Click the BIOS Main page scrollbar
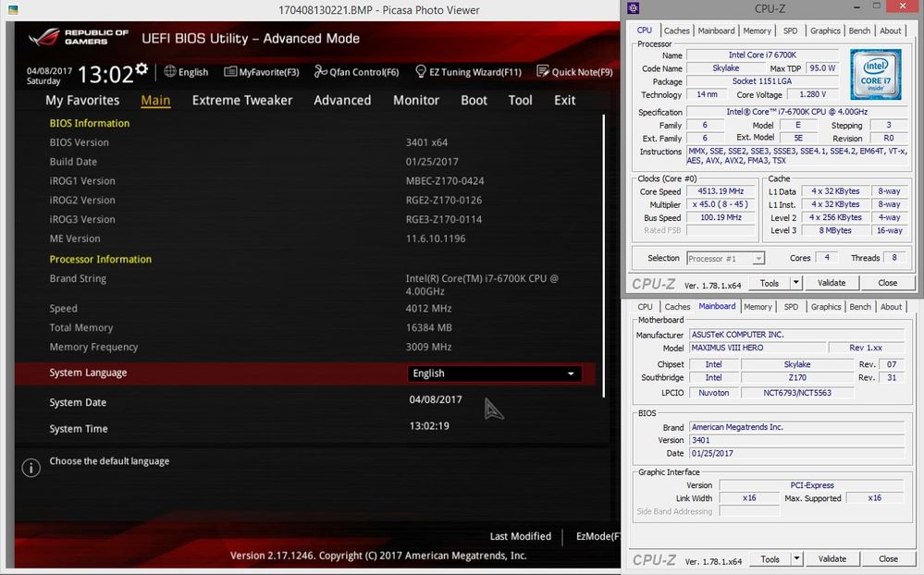 click(x=603, y=256)
